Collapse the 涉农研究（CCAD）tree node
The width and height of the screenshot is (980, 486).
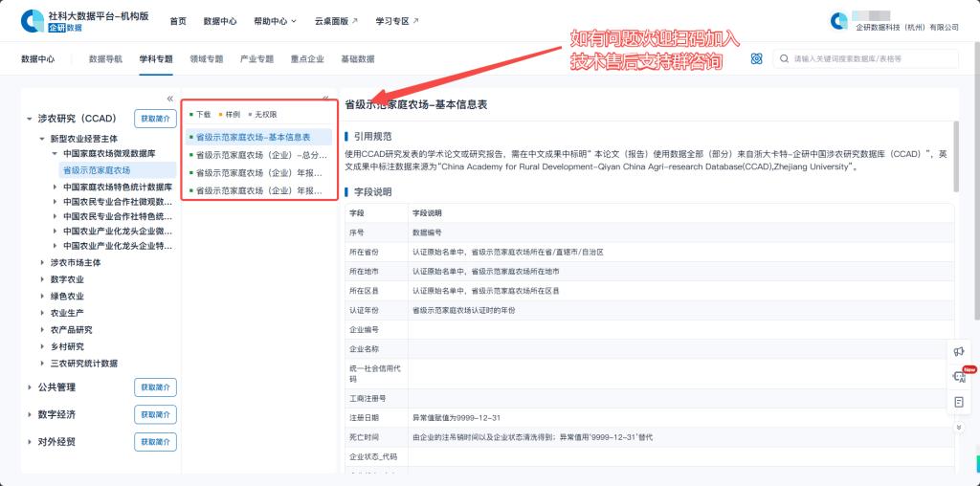[x=30, y=120]
